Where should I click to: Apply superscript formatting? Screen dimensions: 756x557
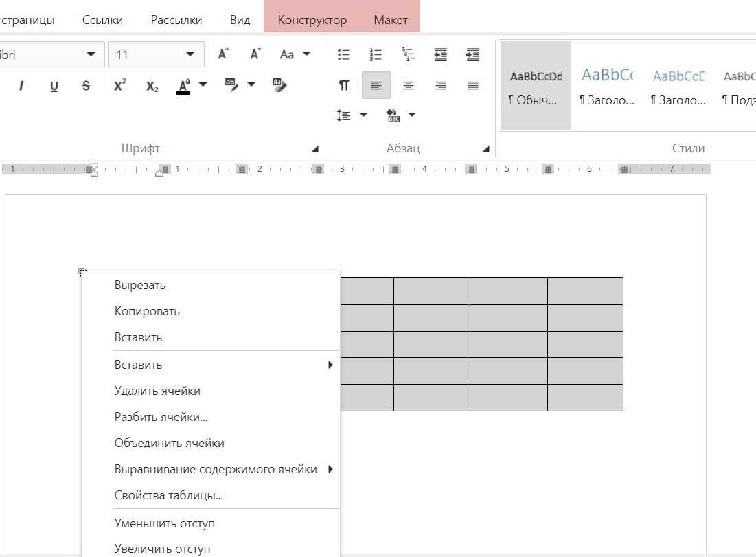(119, 86)
